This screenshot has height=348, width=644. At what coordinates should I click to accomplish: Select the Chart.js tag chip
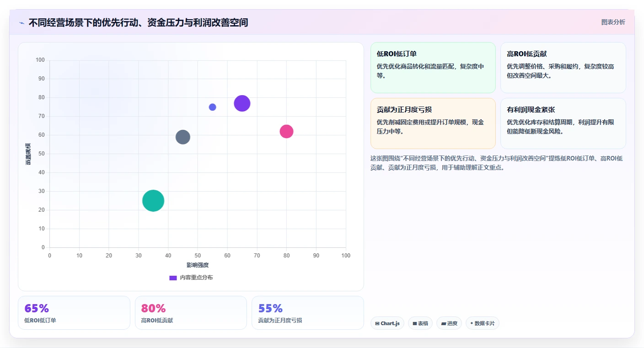387,323
